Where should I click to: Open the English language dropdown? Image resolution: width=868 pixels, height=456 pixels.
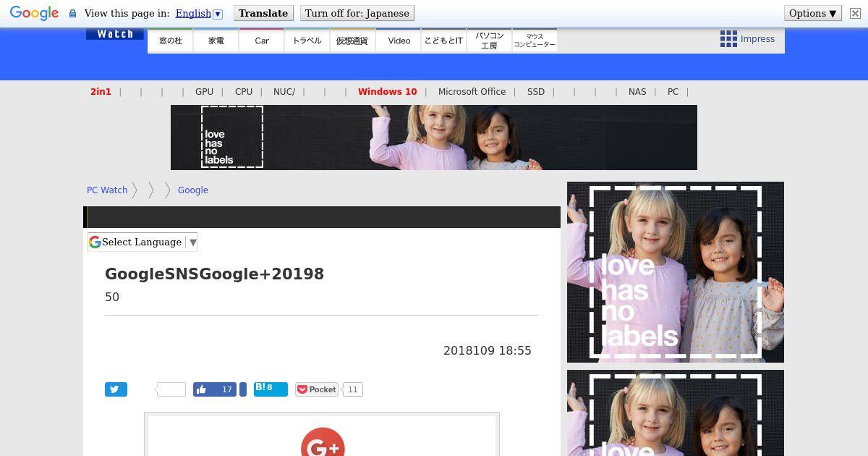pos(199,13)
